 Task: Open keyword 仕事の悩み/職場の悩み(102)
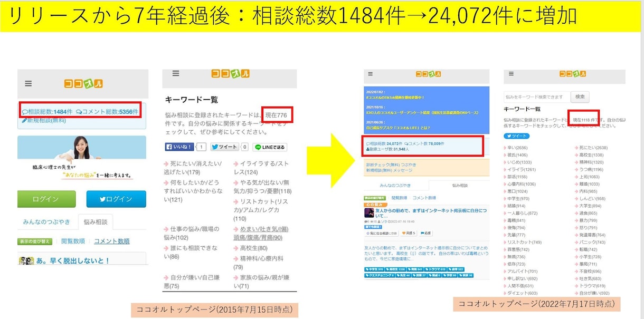[x=193, y=233]
